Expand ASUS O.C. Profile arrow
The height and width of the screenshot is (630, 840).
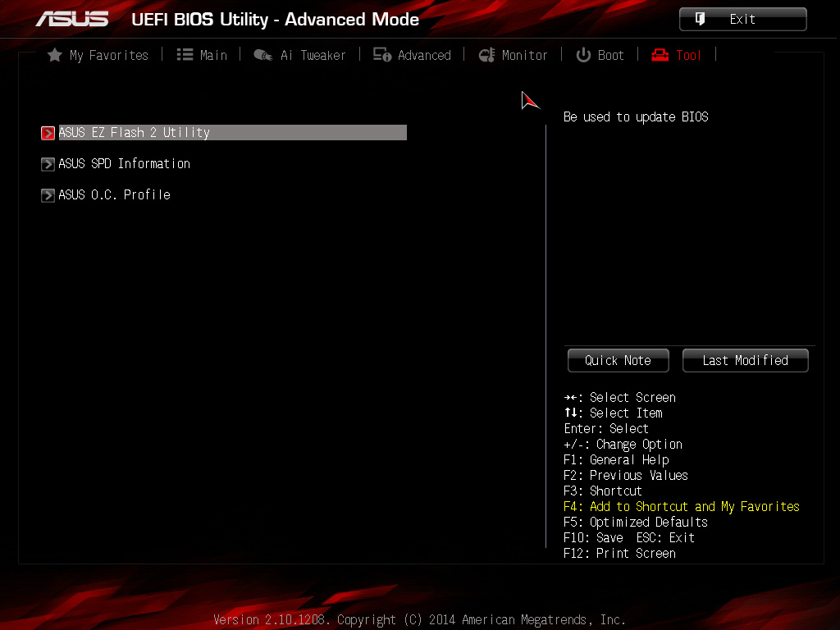pyautogui.click(x=48, y=195)
